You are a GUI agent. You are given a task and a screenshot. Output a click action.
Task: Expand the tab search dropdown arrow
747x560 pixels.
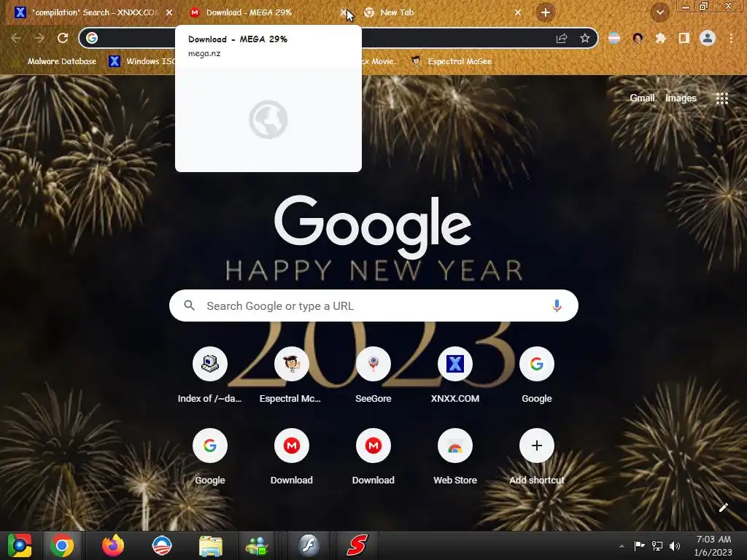660,12
